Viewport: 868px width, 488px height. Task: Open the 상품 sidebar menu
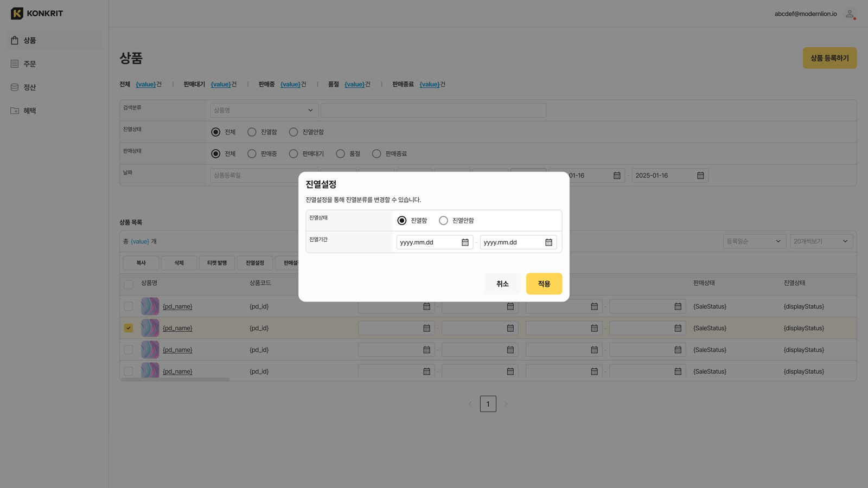click(x=54, y=41)
